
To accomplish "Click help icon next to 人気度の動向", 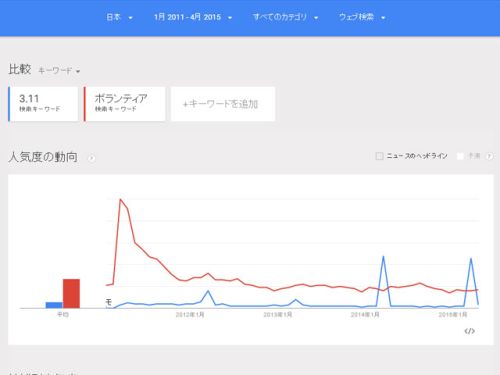I will [x=91, y=158].
